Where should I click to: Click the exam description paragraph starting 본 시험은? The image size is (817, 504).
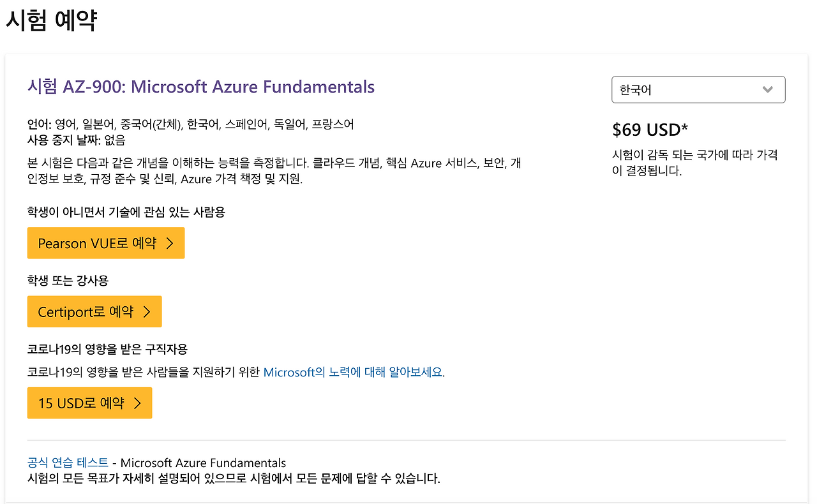(274, 171)
